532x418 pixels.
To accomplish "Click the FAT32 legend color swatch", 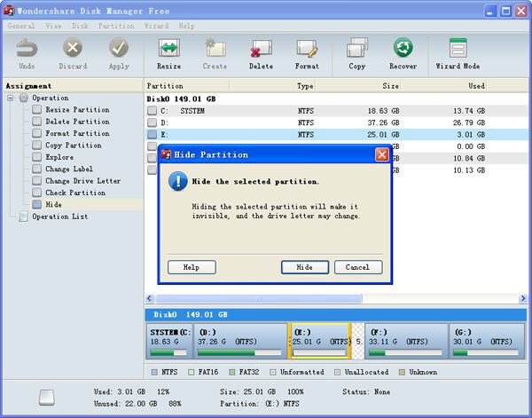I will (232, 372).
